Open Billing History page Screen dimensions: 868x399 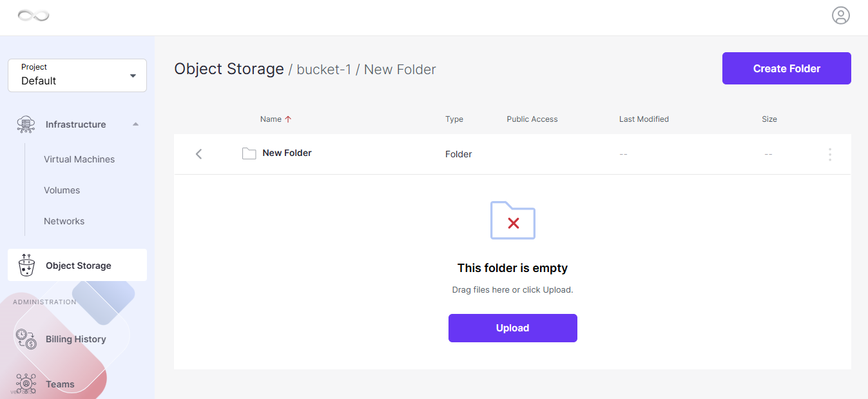click(x=76, y=339)
